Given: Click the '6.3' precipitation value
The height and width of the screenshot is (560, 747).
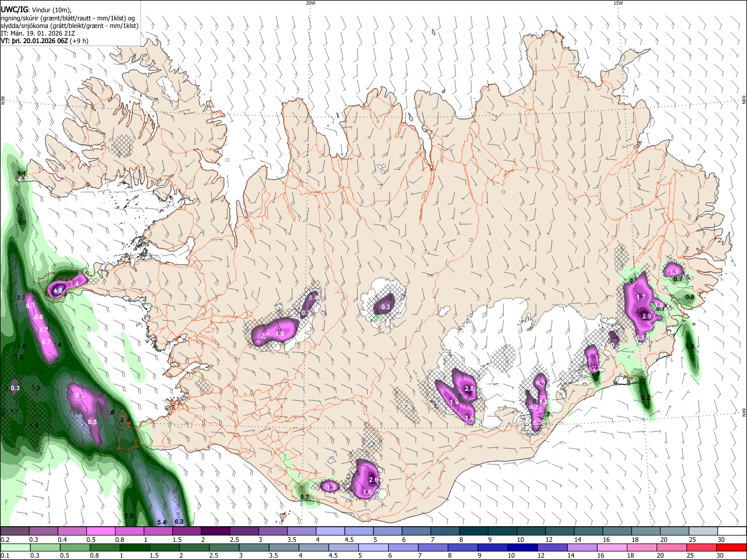Looking at the screenshot, I should tap(179, 521).
